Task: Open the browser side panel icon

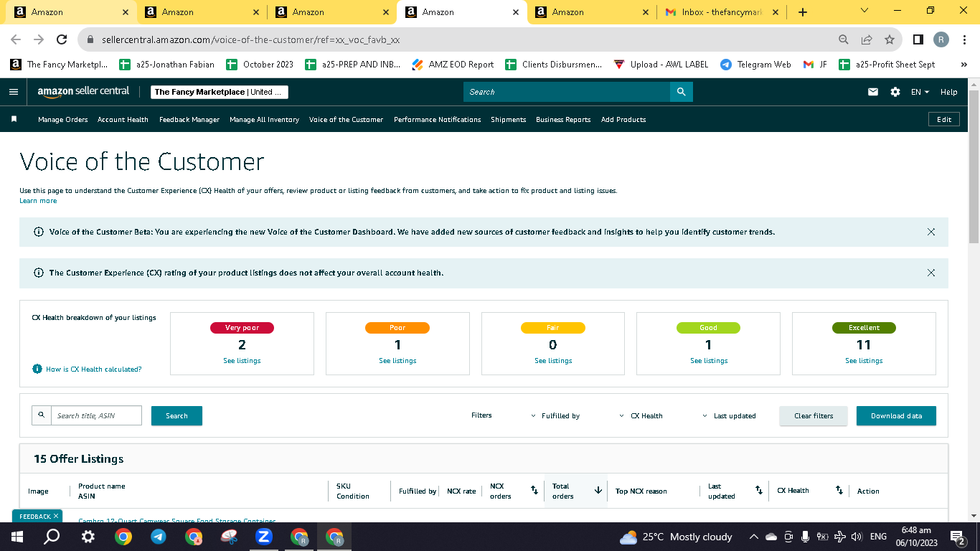Action: pos(918,40)
